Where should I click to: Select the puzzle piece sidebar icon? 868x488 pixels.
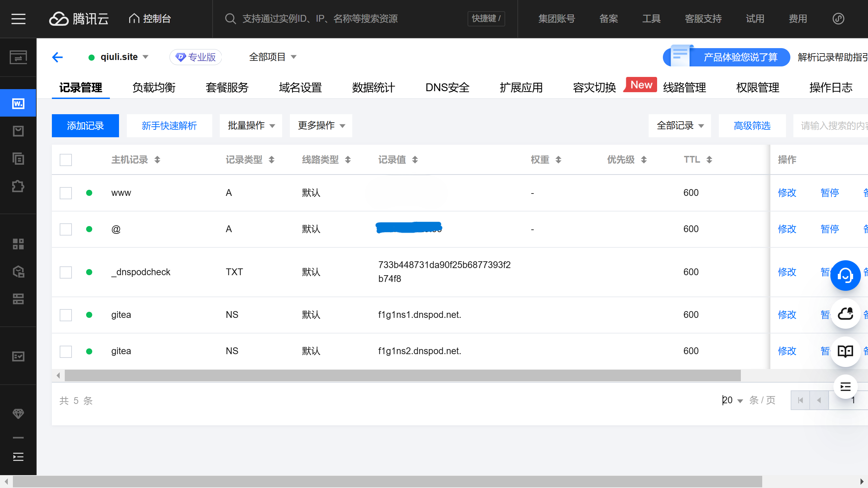(18, 186)
